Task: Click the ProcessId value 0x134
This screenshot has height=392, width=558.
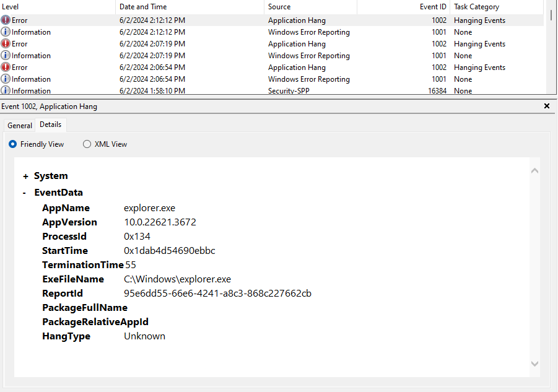Action: pyautogui.click(x=137, y=236)
